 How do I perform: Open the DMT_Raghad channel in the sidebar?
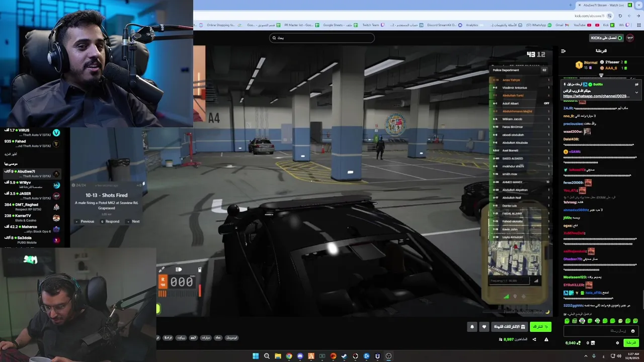pos(31,207)
